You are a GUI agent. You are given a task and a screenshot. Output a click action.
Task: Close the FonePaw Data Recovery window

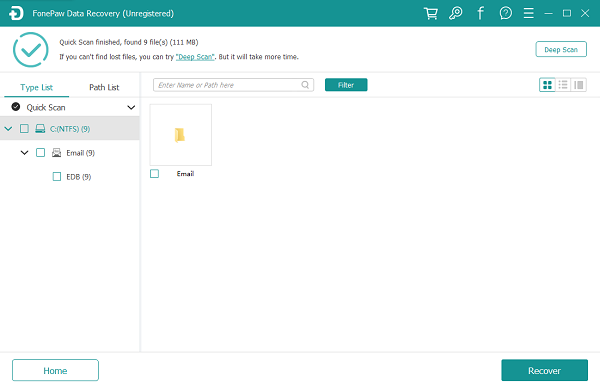[585, 13]
